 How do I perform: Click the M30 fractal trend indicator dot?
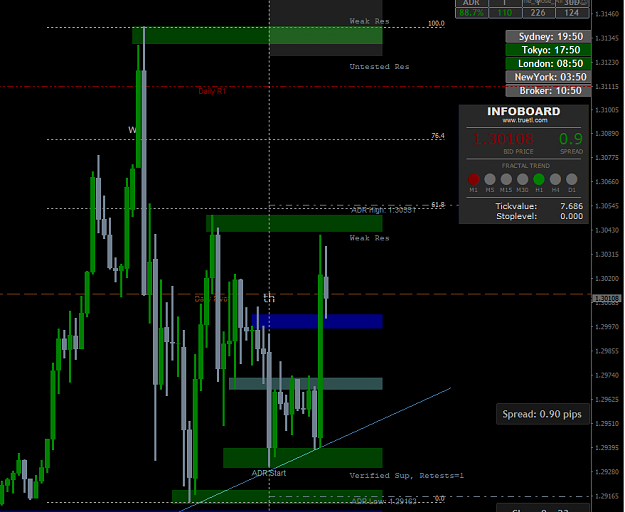click(523, 179)
